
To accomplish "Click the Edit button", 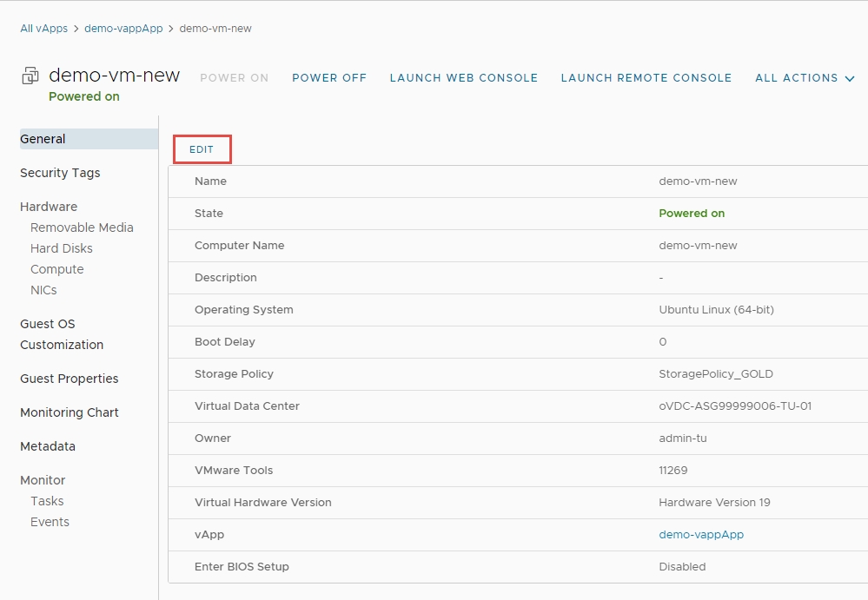I will pyautogui.click(x=202, y=149).
